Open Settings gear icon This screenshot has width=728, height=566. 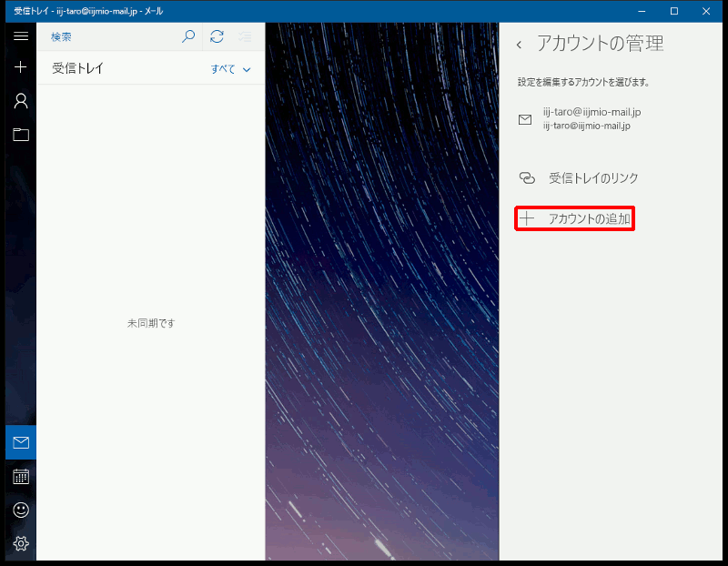[21, 543]
